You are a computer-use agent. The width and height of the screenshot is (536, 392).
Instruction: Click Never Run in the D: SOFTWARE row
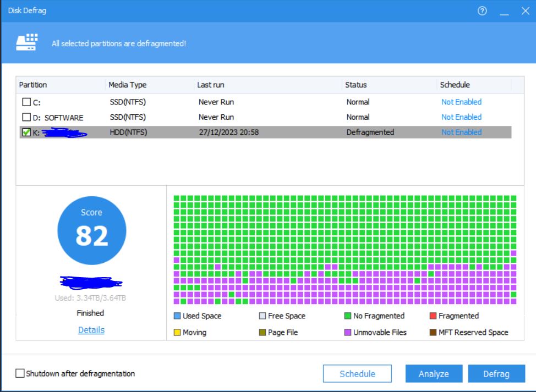[x=216, y=117]
